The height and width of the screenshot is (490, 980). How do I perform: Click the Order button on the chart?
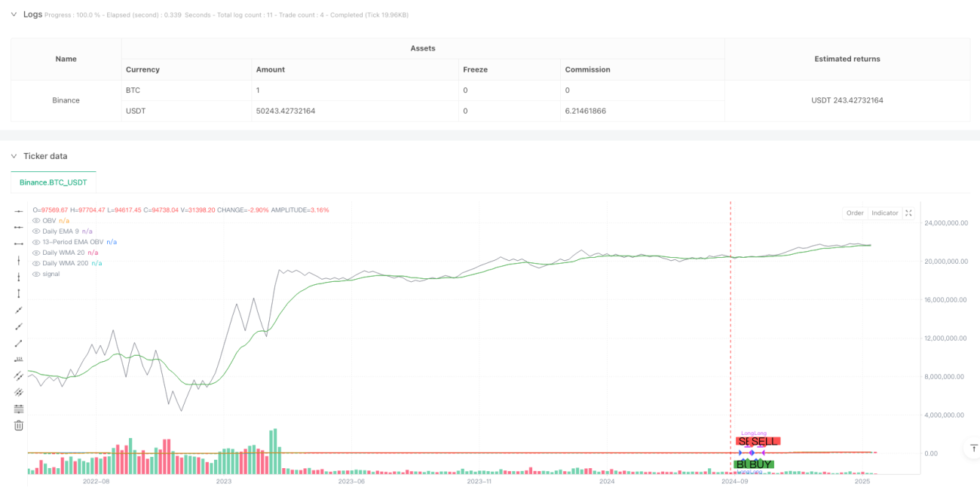(x=855, y=213)
